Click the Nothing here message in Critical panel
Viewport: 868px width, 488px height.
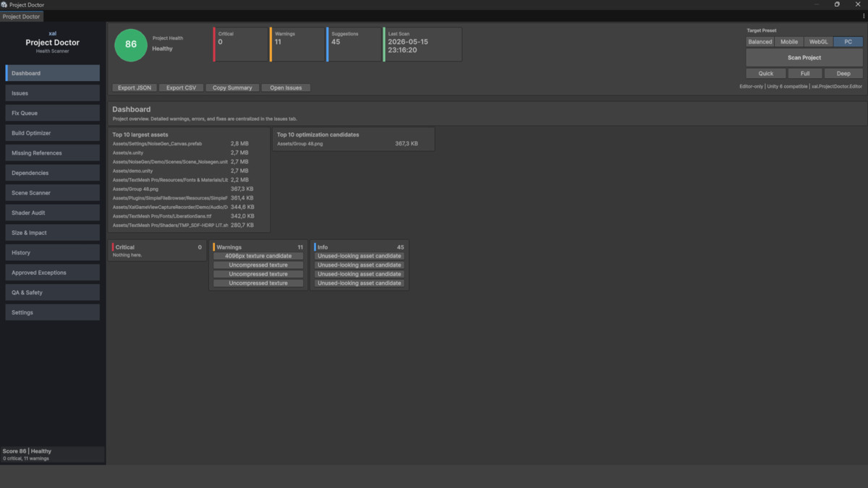[127, 255]
